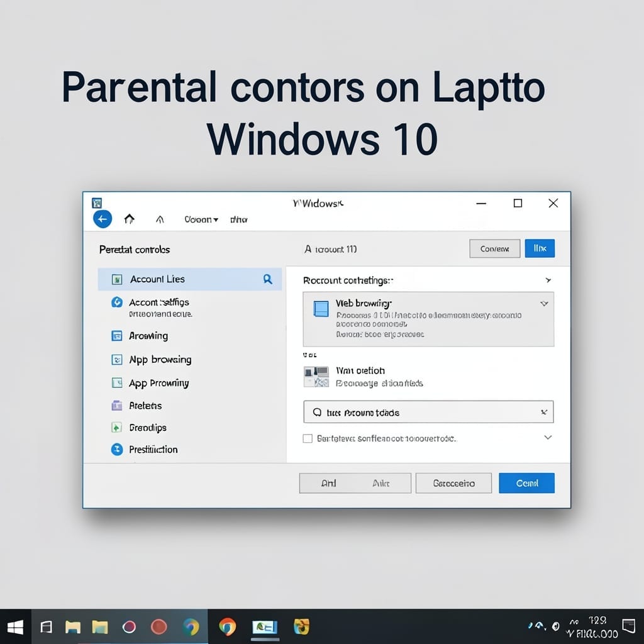The height and width of the screenshot is (644, 644).
Task: Click the App Prrowriny icon
Action: tap(117, 383)
